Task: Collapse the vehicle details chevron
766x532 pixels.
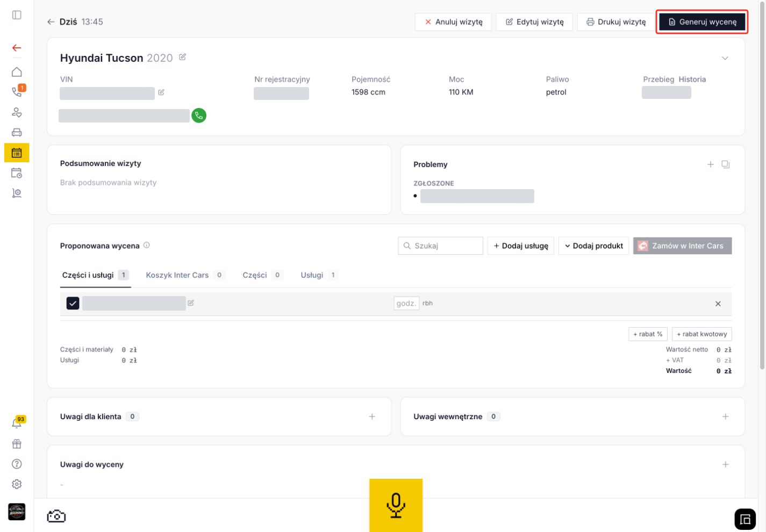Action: [x=725, y=58]
